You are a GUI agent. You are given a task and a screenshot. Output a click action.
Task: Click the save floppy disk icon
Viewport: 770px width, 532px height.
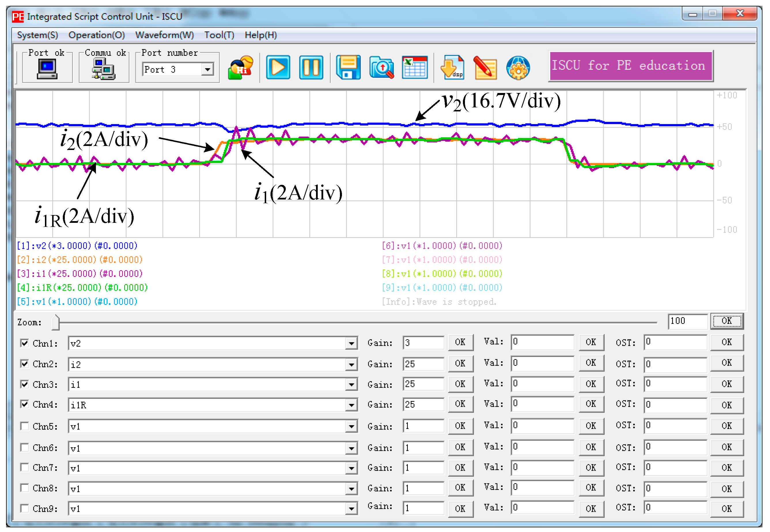[348, 68]
